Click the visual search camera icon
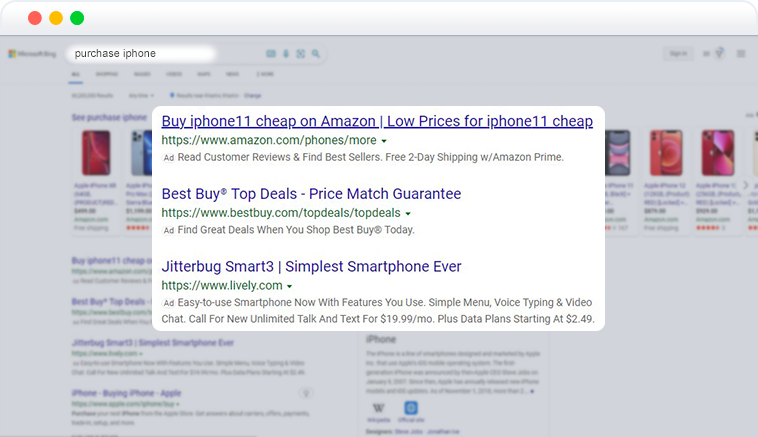The height and width of the screenshot is (437, 758). pos(301,54)
